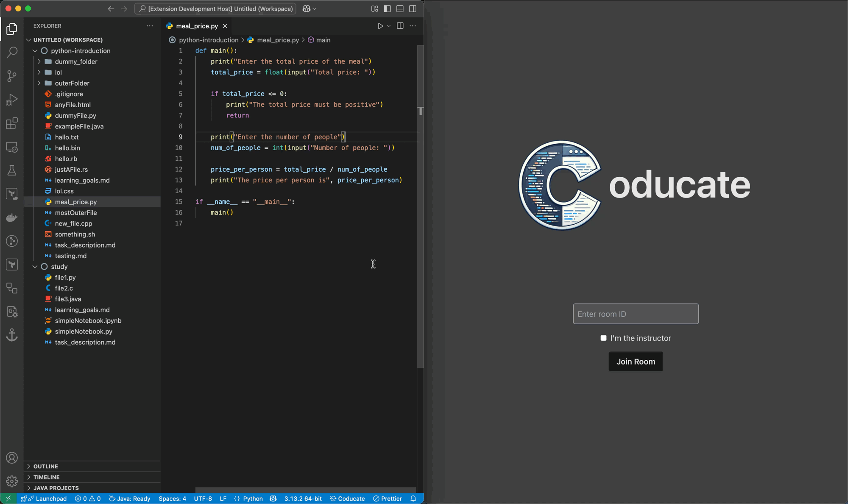Open the Extensions view

12,123
